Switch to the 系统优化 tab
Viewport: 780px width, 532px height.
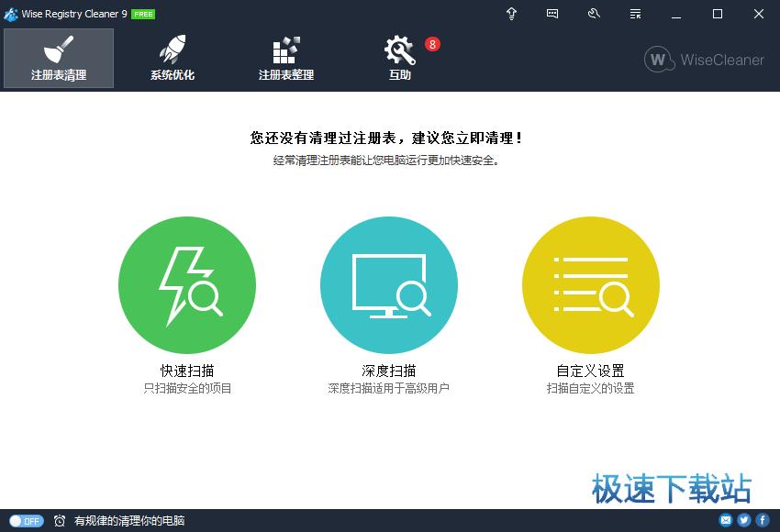pyautogui.click(x=173, y=59)
